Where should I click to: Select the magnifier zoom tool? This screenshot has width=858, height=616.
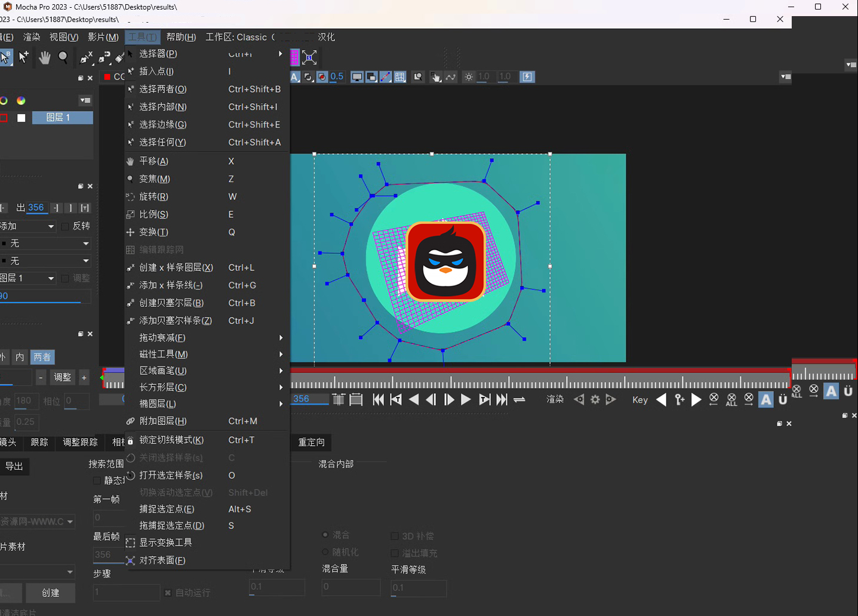coord(63,57)
